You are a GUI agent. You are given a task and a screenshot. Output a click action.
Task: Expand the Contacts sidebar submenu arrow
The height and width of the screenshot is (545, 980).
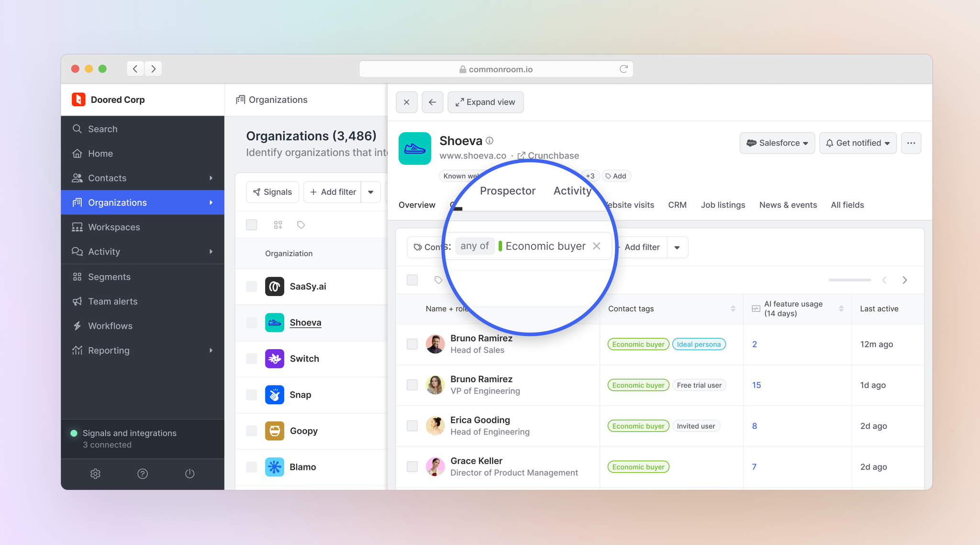coord(211,178)
